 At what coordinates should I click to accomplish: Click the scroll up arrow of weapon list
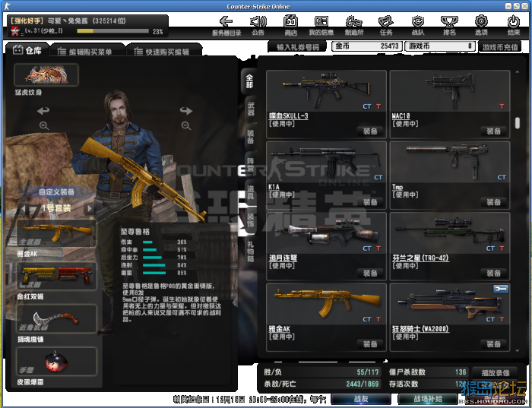tap(517, 71)
